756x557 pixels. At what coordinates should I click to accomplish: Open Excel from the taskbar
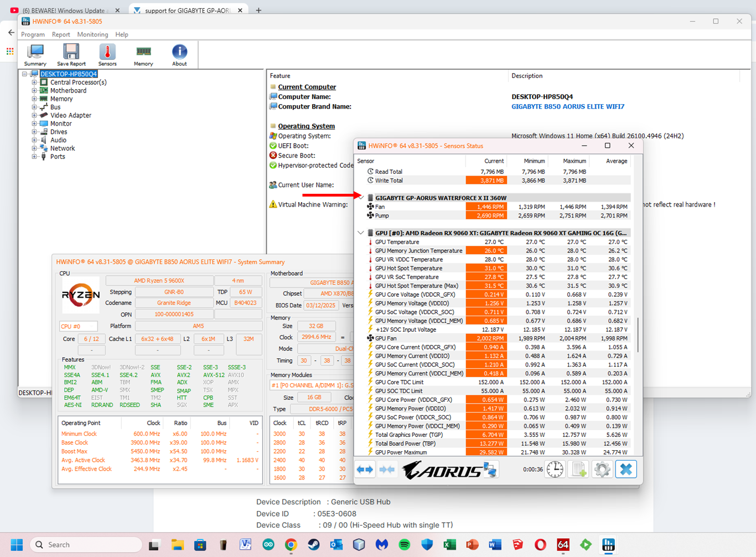(449, 545)
